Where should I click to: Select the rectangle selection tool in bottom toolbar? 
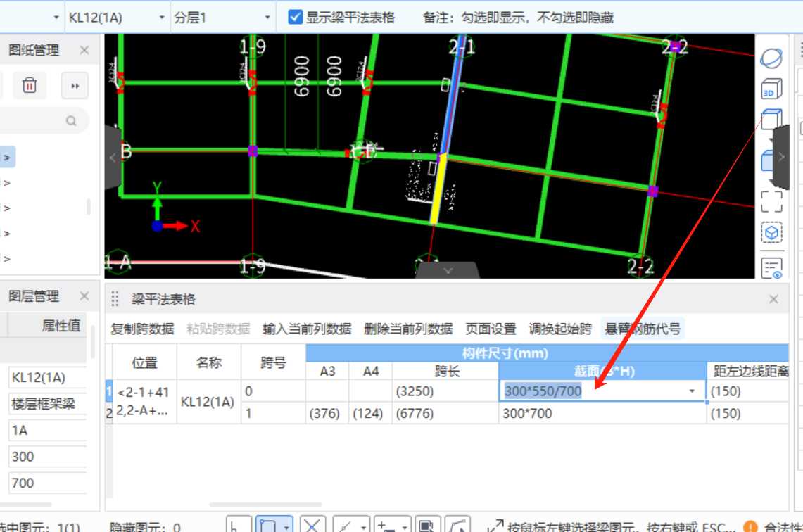point(268,525)
